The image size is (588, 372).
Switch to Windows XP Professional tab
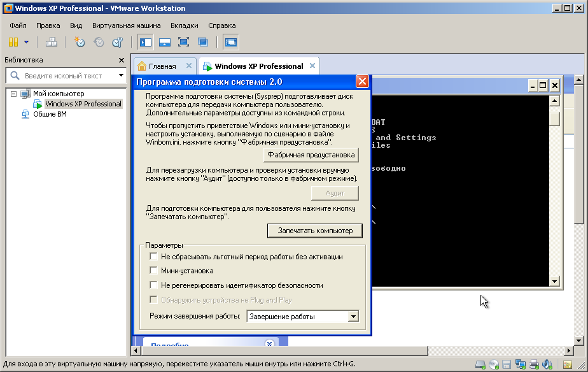point(259,66)
